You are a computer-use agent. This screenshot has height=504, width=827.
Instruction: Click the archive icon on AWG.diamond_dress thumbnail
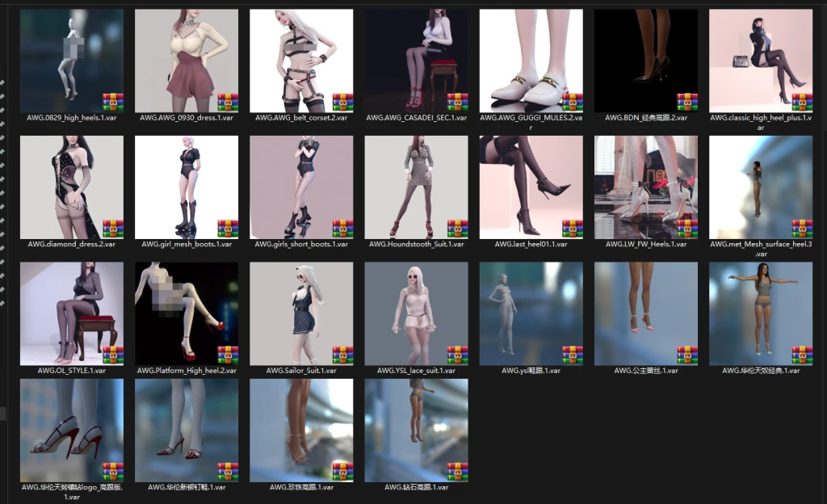tap(113, 228)
